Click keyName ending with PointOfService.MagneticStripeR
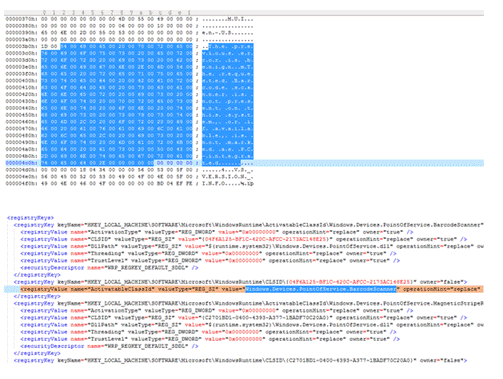The image size is (503, 379). 270,303
